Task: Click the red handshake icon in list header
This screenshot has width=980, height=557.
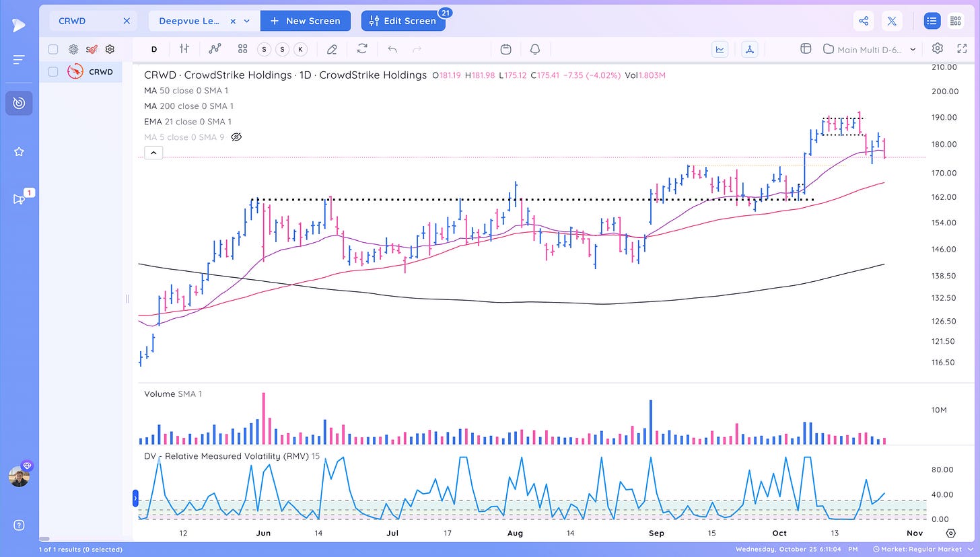Action: (x=92, y=49)
